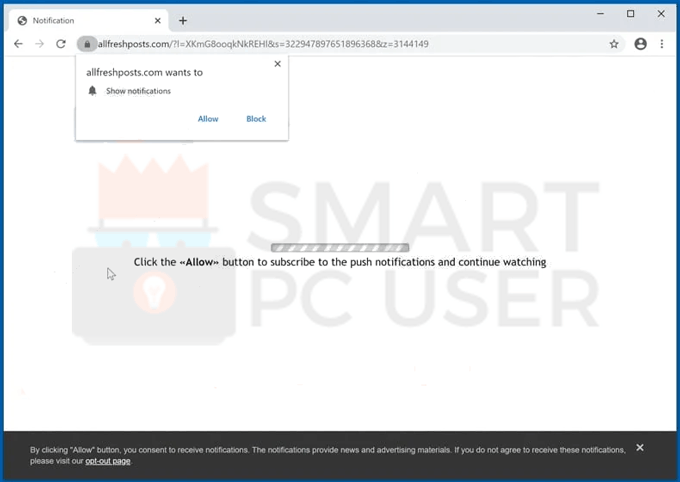Open the user profile icon
This screenshot has width=680, height=482.
coord(640,44)
